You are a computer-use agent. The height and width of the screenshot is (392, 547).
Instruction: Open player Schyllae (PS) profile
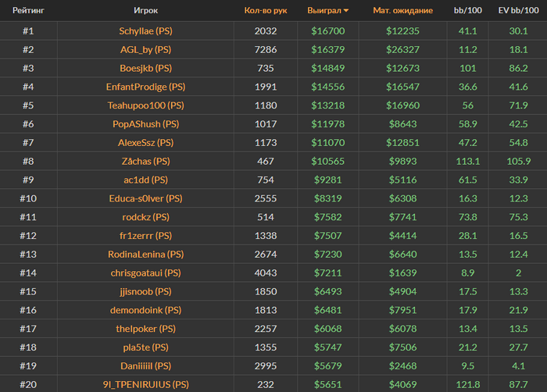click(x=145, y=30)
